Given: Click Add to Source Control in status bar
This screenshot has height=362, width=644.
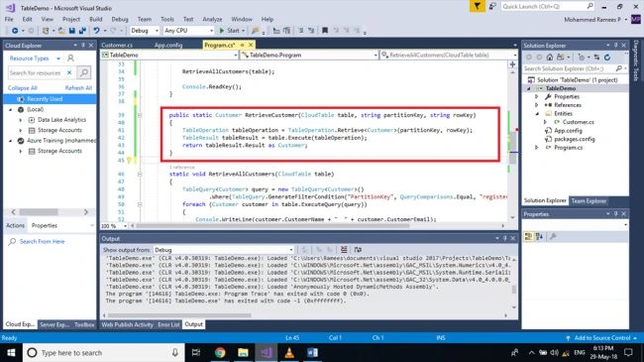Looking at the screenshot, I should click(x=601, y=338).
